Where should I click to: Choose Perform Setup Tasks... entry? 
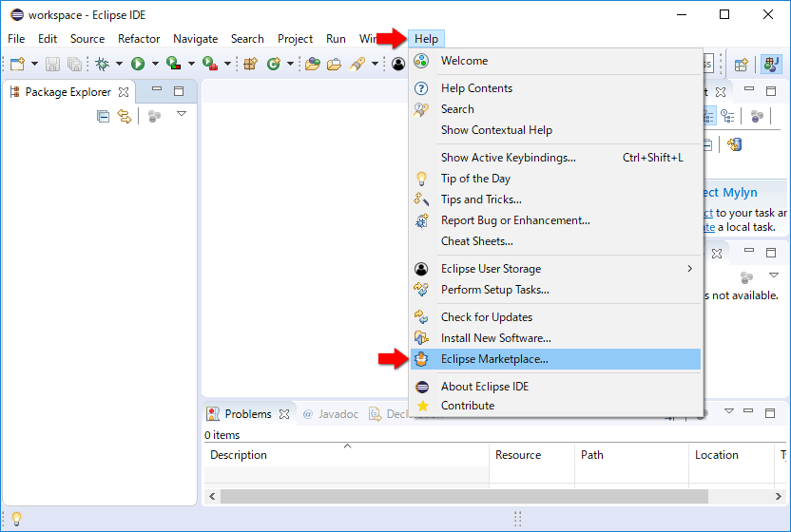[556, 290]
